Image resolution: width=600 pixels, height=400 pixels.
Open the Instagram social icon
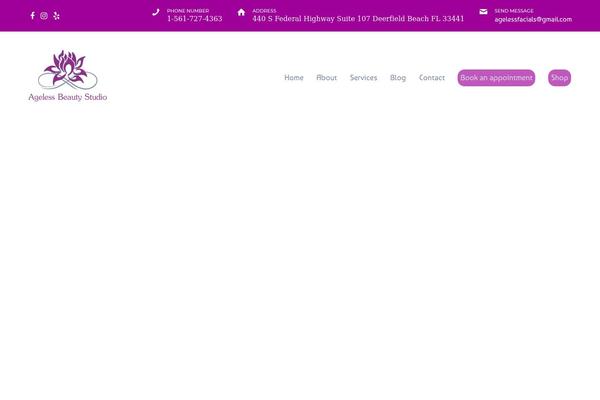(44, 15)
